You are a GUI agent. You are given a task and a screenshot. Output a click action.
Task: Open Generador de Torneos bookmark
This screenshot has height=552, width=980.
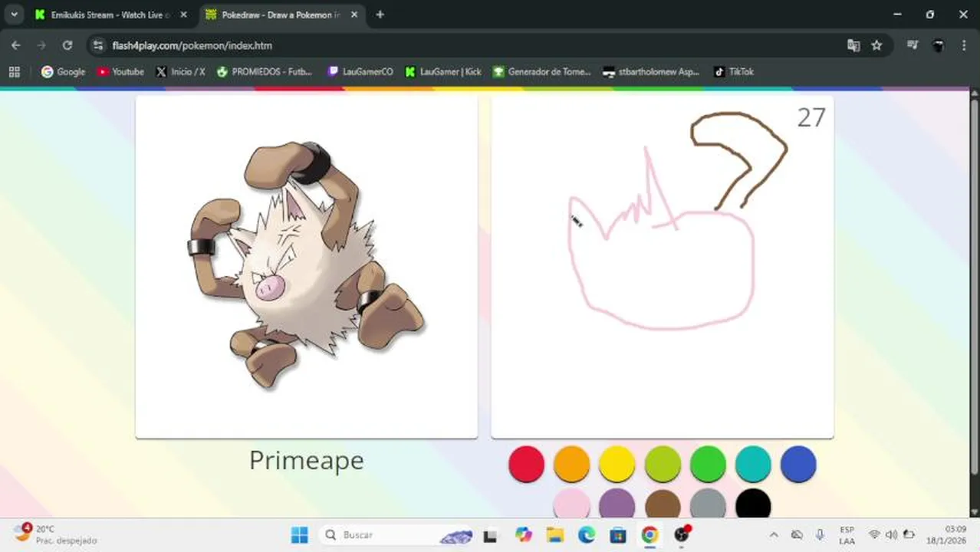542,71
